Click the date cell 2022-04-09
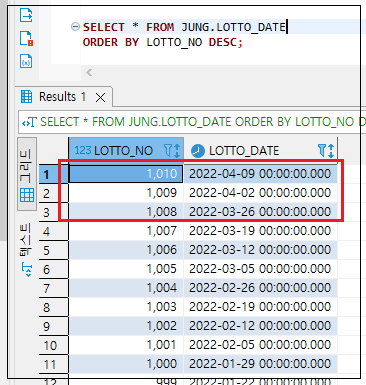The image size is (366, 385). point(260,174)
